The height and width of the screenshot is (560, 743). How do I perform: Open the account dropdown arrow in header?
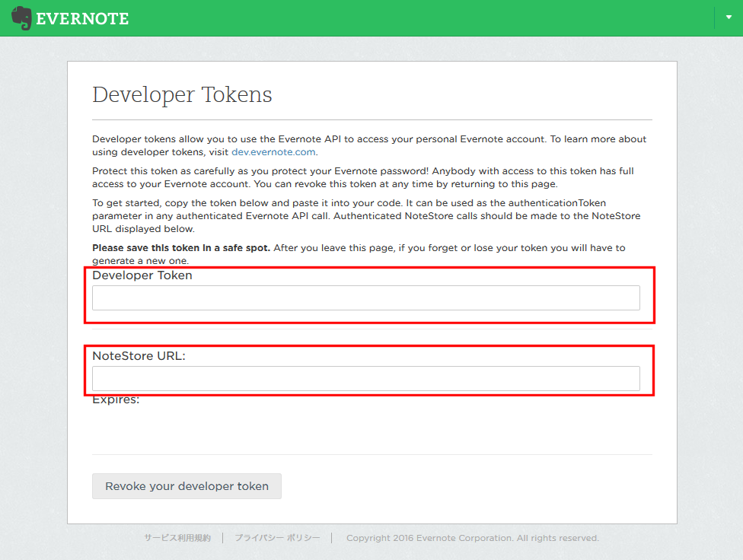click(x=729, y=17)
